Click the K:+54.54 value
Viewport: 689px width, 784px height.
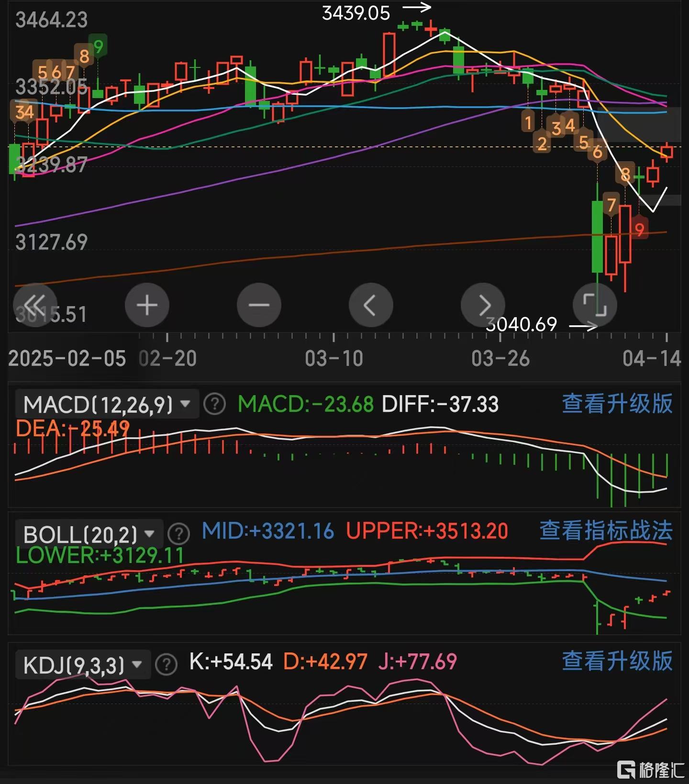point(231,662)
